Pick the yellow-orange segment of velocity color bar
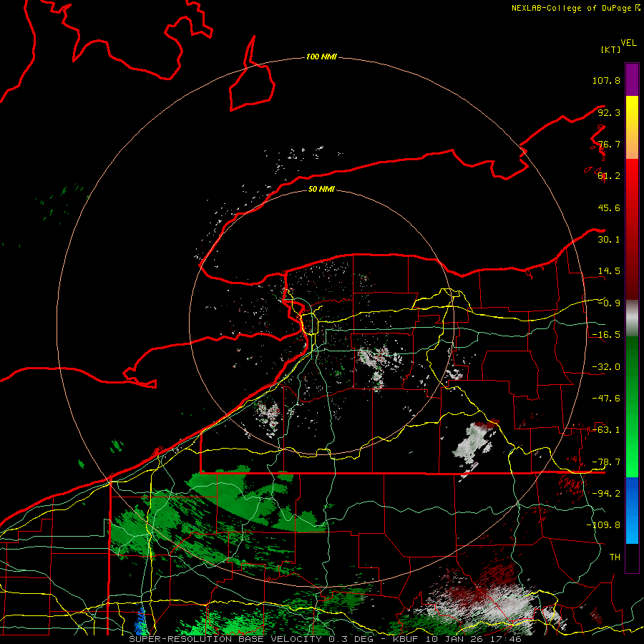 click(632, 127)
